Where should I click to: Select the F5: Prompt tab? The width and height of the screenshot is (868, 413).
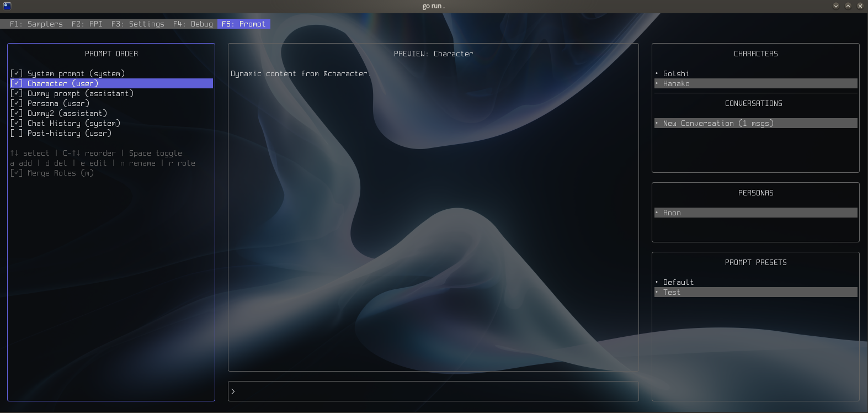[244, 24]
